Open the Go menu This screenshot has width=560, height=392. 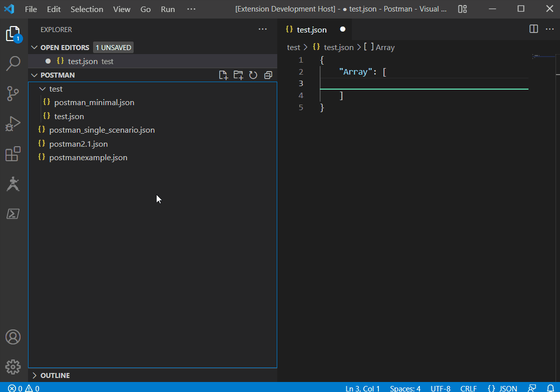click(145, 9)
